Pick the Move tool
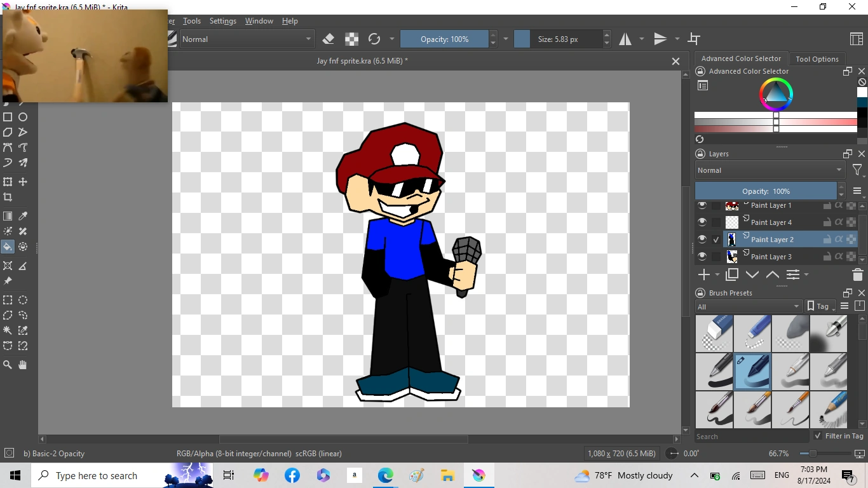 coord(22,182)
